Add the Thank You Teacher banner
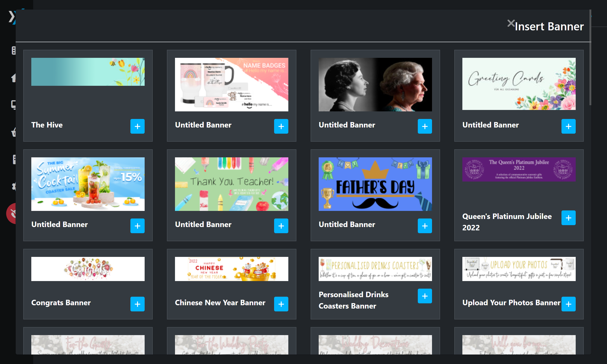The width and height of the screenshot is (607, 364). [281, 226]
